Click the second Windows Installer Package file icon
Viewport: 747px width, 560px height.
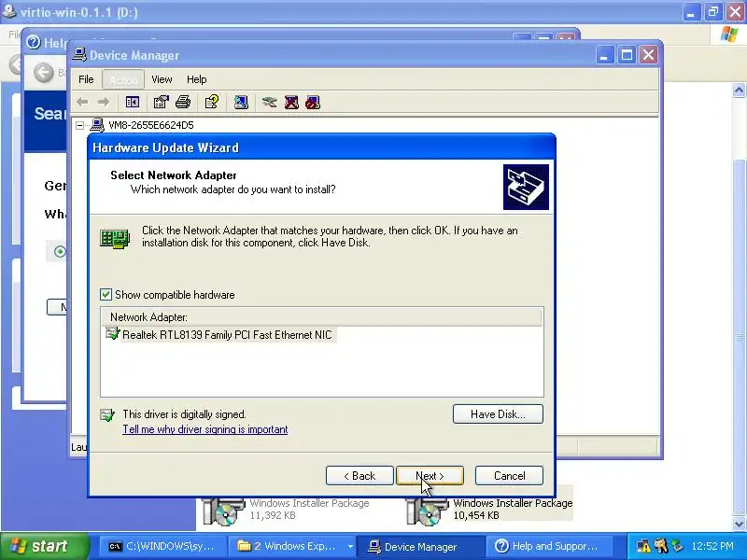pos(427,510)
